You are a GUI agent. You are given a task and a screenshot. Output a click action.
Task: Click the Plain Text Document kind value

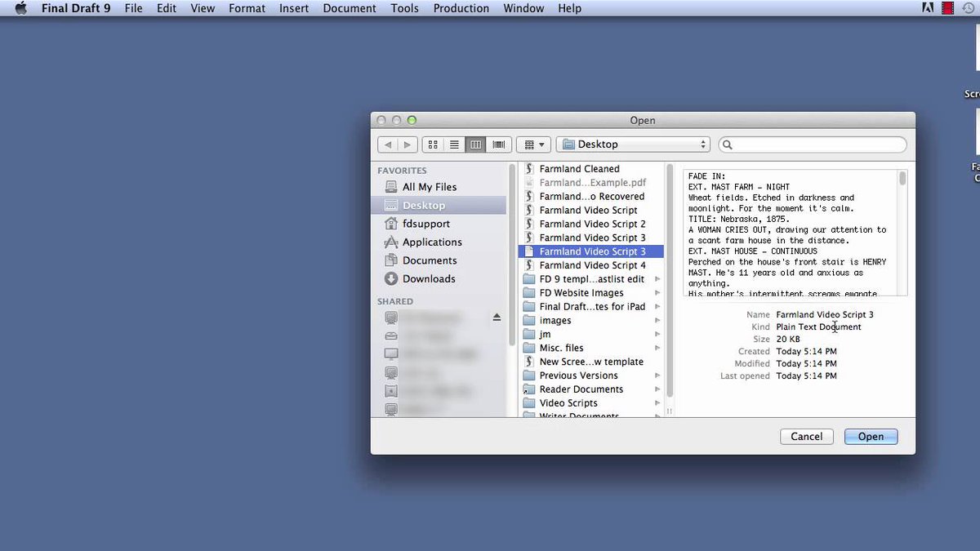(818, 327)
